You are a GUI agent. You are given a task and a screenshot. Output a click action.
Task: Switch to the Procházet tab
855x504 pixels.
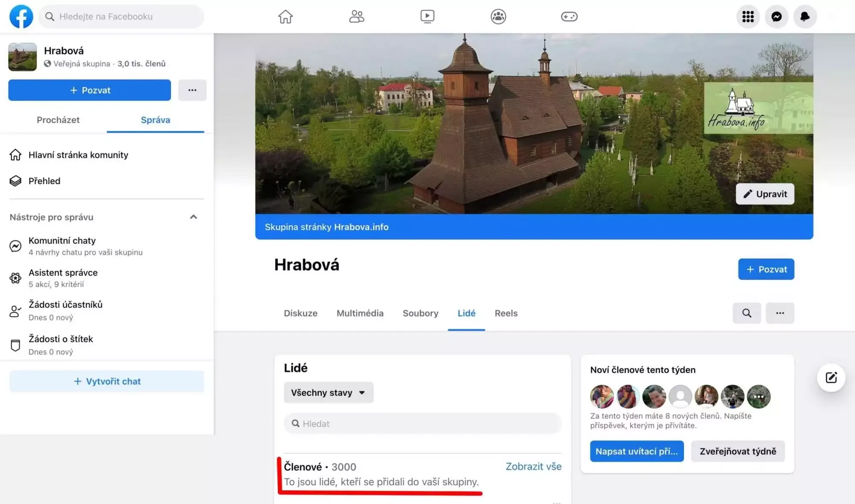(58, 120)
